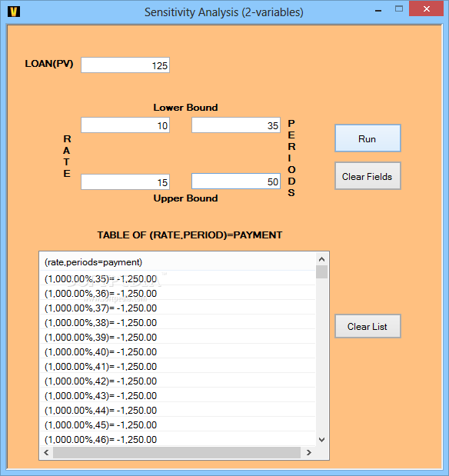The height and width of the screenshot is (476, 449).
Task: Maximize the Sensitivity Analysis window
Action: (x=399, y=9)
